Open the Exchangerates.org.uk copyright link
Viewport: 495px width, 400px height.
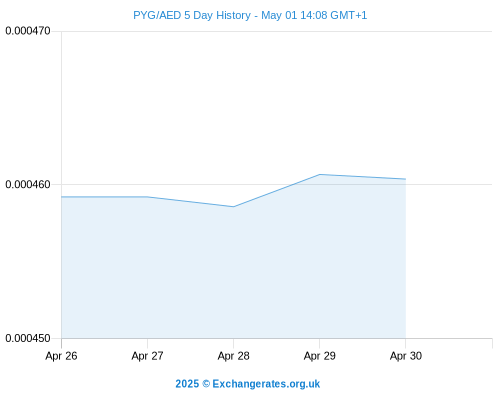pyautogui.click(x=266, y=384)
